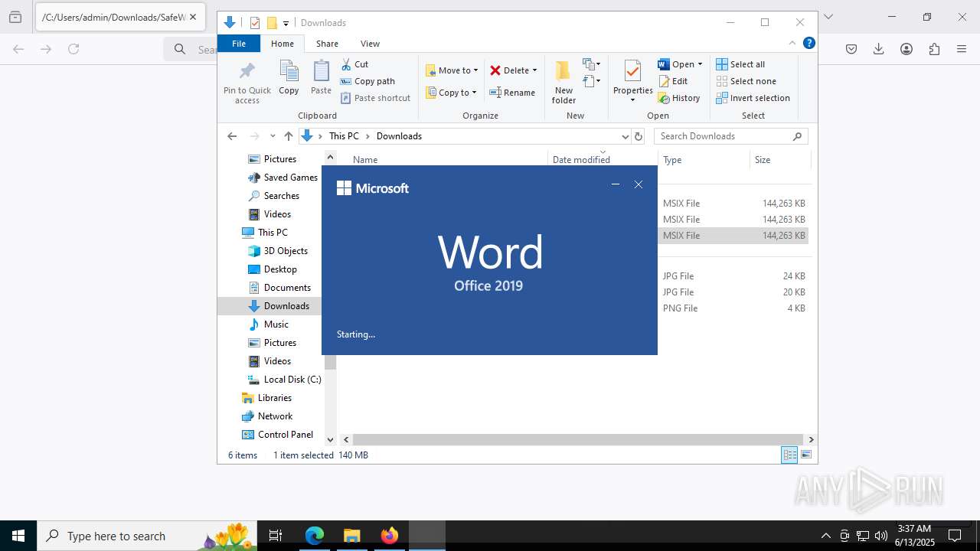980x551 pixels.
Task: Click Invert selection in Select group
Action: pos(753,98)
